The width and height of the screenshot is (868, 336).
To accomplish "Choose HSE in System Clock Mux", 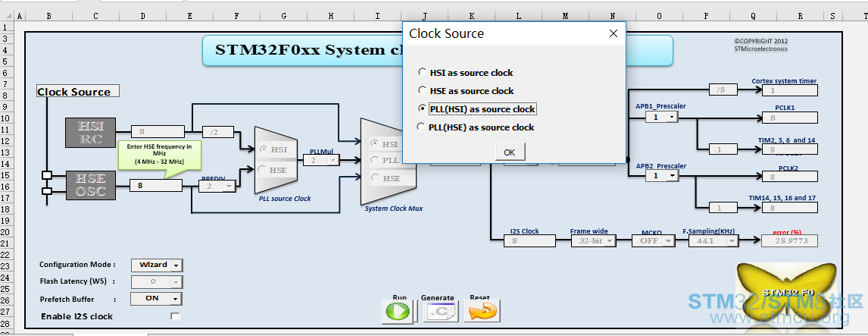I will [375, 177].
